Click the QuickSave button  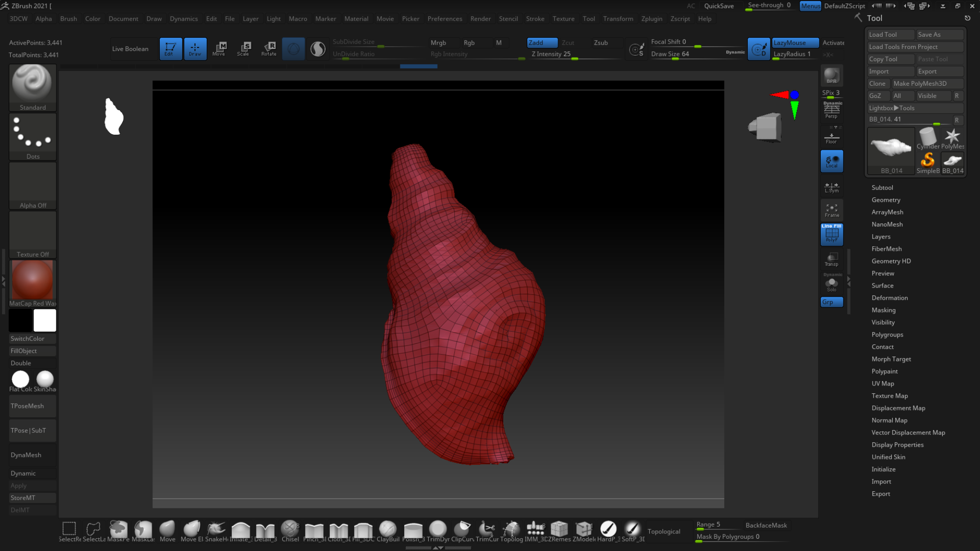coord(719,6)
